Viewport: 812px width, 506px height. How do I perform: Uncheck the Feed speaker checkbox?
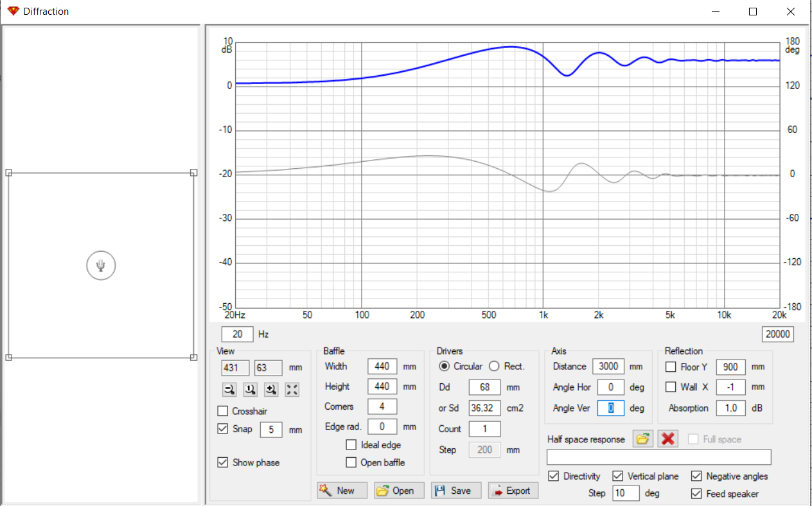696,494
